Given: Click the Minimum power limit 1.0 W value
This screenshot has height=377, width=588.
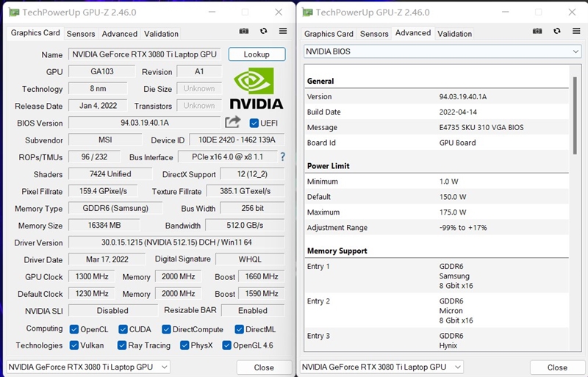Looking at the screenshot, I should click(449, 182).
